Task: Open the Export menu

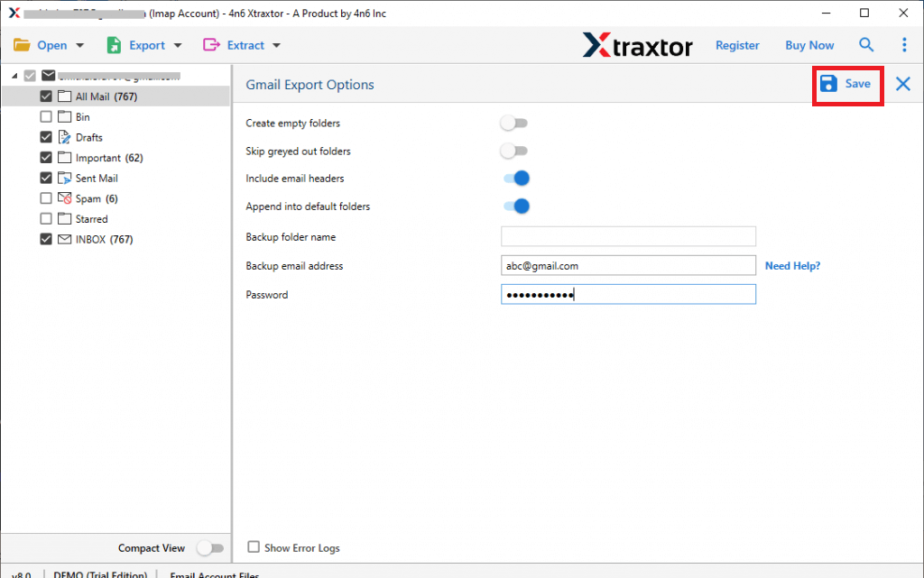Action: [x=147, y=45]
